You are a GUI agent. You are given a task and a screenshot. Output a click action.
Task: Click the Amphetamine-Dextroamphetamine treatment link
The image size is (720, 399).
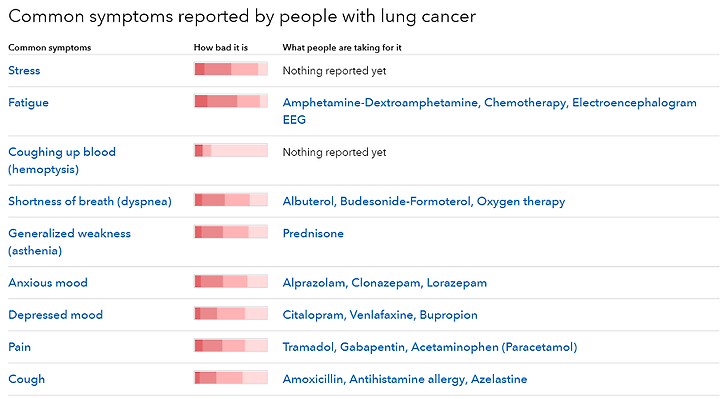point(380,102)
